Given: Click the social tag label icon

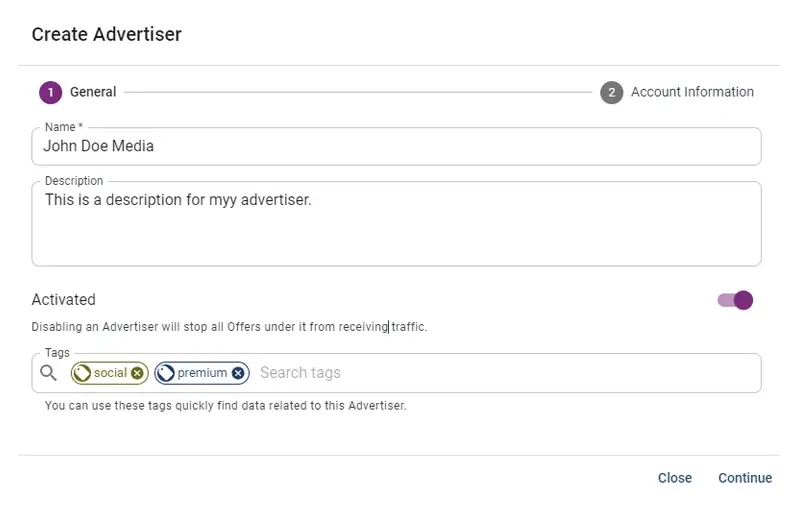Looking at the screenshot, I should point(82,373).
